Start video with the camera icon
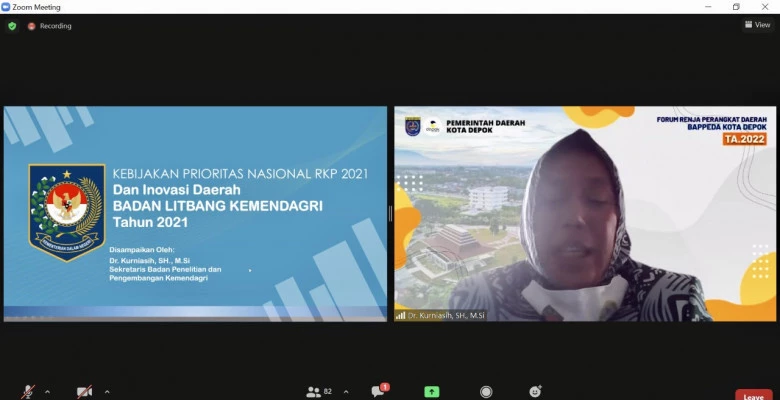The height and width of the screenshot is (400, 780). (x=85, y=392)
